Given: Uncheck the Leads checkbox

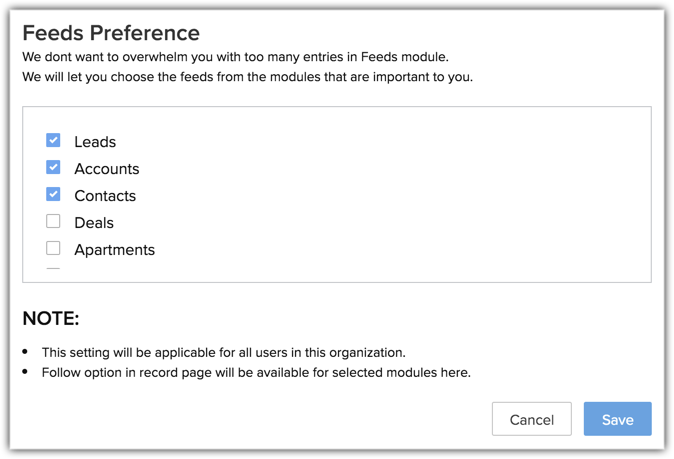Looking at the screenshot, I should tap(53, 141).
